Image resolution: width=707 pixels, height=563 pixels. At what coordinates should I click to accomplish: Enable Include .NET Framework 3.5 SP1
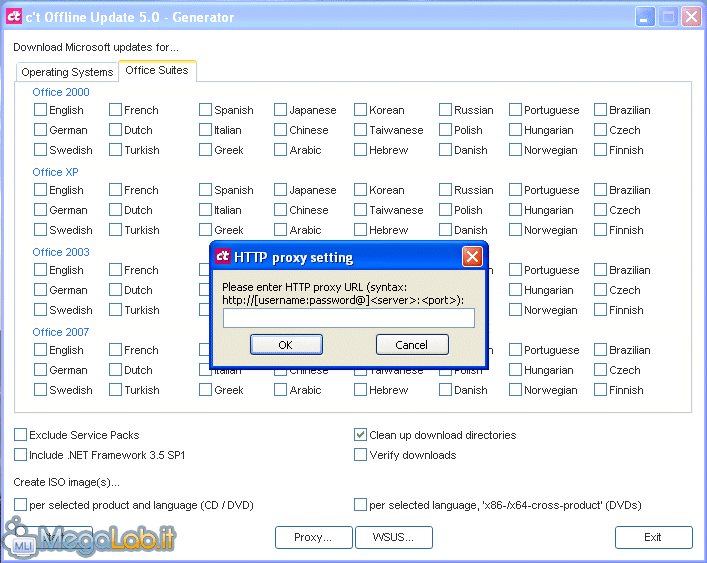pyautogui.click(x=20, y=454)
